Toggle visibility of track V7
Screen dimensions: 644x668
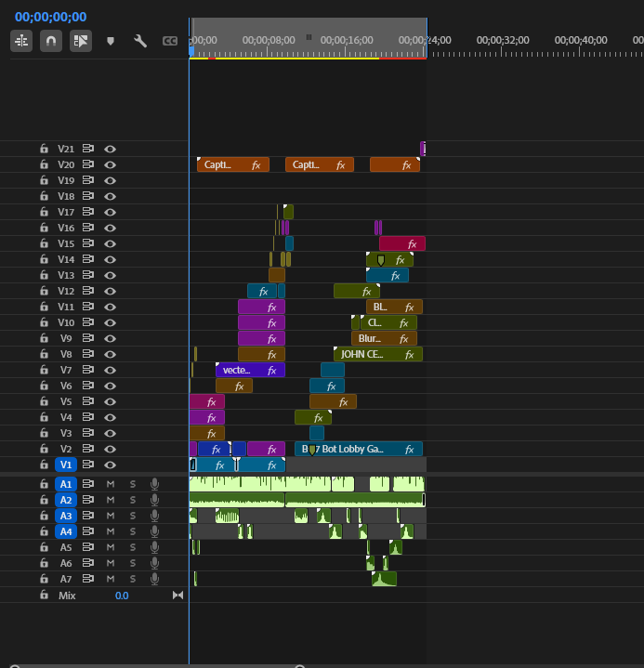[x=110, y=370]
